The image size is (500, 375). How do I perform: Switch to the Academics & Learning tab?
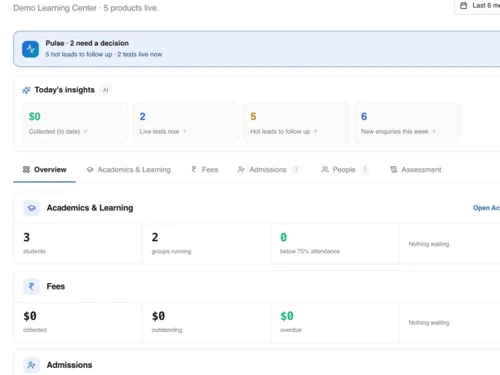[x=128, y=170]
